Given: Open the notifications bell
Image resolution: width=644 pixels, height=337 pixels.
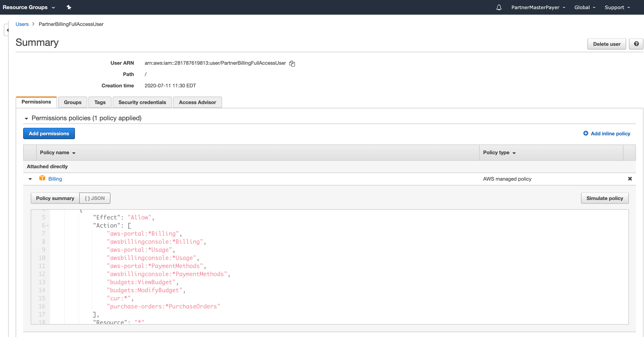Looking at the screenshot, I should pyautogui.click(x=499, y=7).
